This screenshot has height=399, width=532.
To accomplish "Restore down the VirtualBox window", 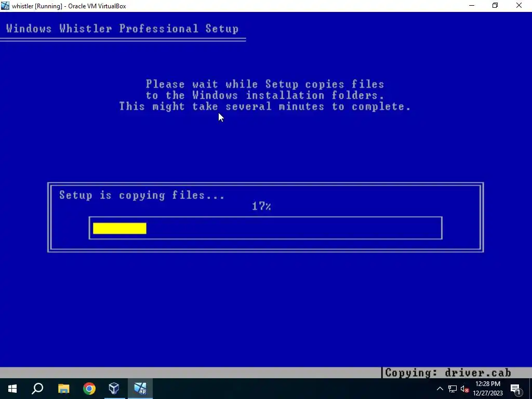I will [x=495, y=6].
